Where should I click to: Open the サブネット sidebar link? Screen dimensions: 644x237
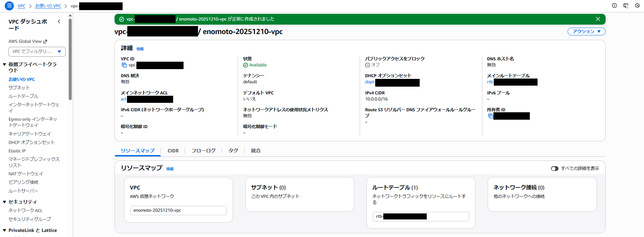(x=19, y=88)
